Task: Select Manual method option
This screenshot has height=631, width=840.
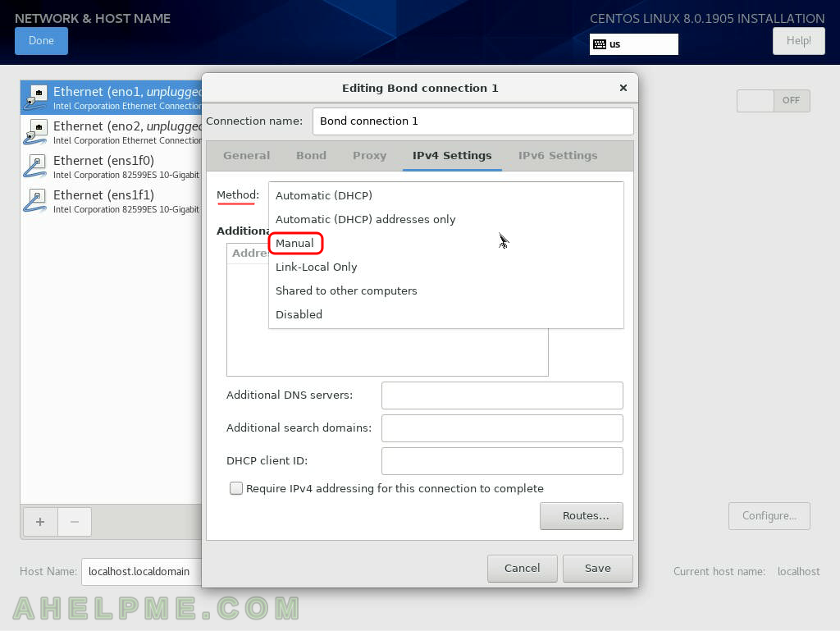Action: click(x=445, y=243)
